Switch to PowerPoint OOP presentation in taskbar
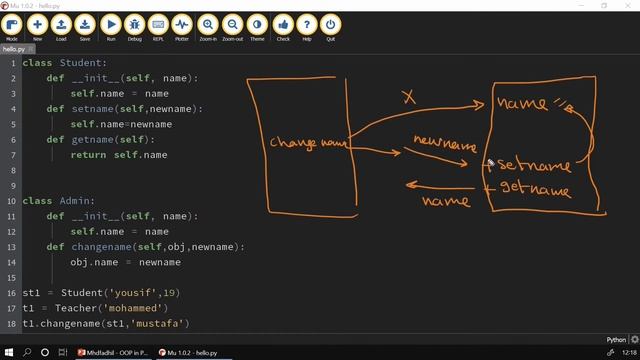The height and width of the screenshot is (360, 640). (113, 353)
